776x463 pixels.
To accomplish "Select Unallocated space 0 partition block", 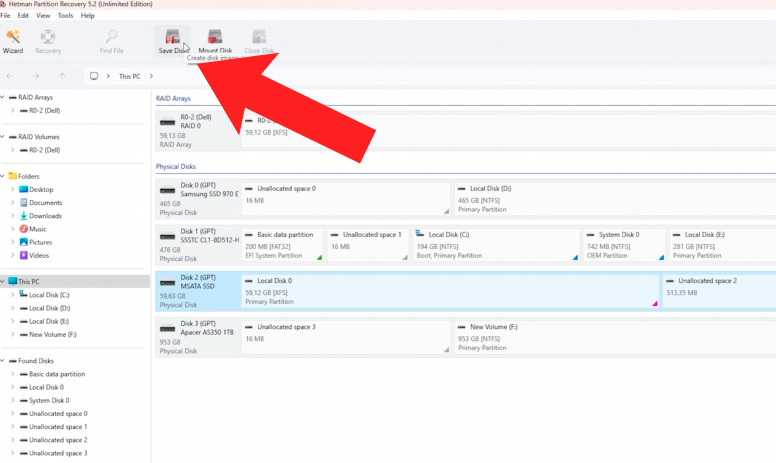I will (x=346, y=198).
